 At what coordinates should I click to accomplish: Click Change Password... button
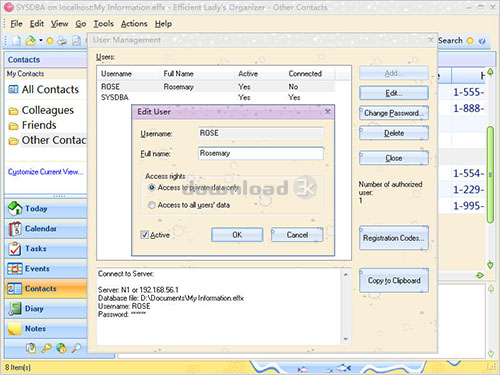[x=394, y=113]
